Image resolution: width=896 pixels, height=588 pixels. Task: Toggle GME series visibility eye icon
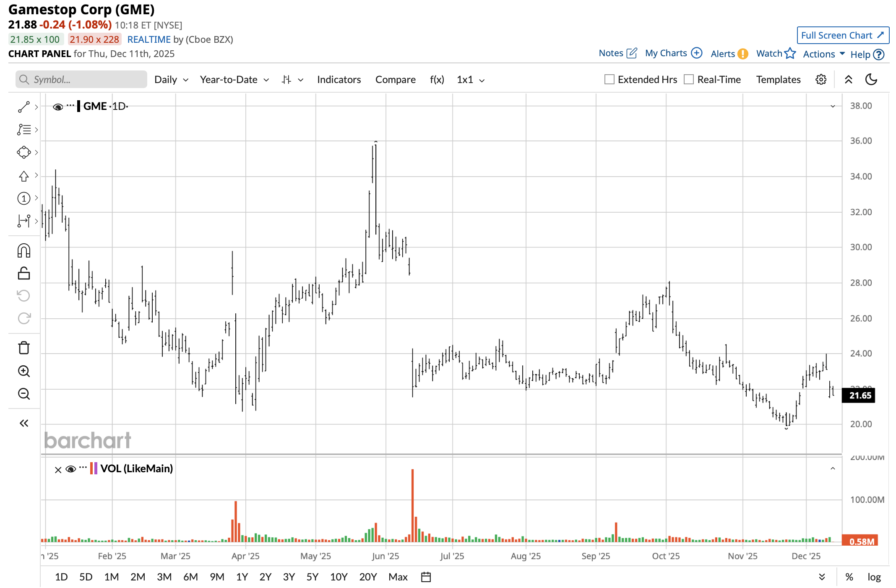(x=58, y=107)
